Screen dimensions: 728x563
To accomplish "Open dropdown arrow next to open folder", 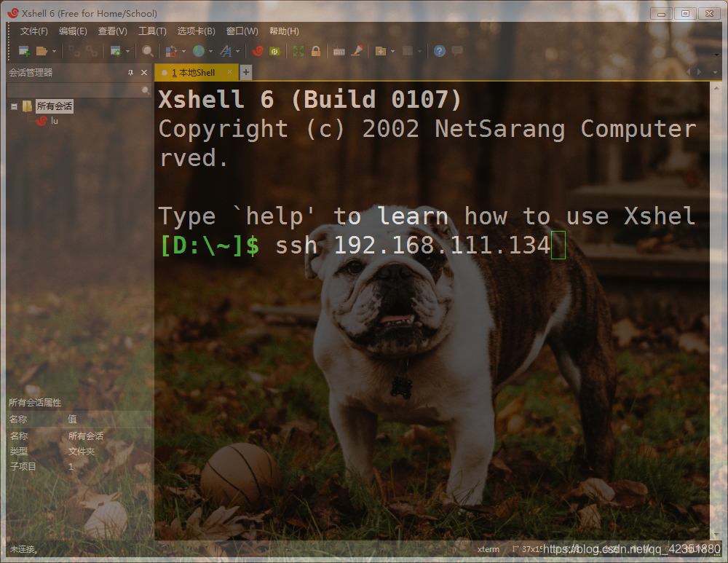I will 54,52.
